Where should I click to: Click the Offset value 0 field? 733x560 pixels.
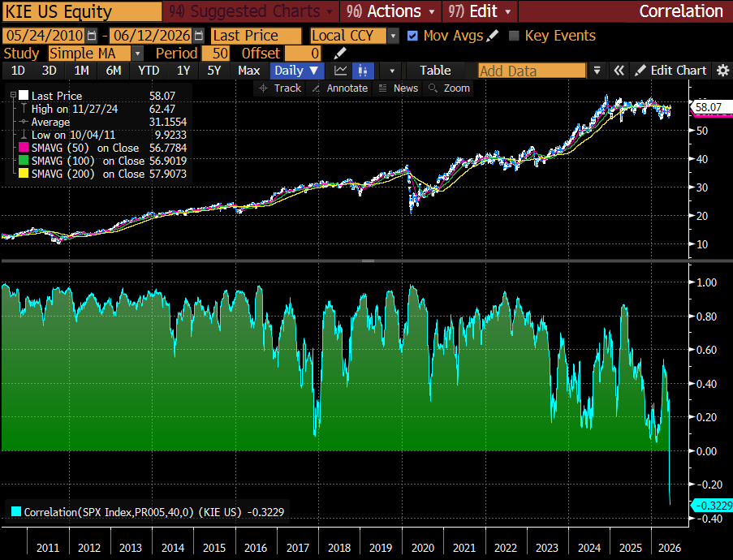point(303,54)
